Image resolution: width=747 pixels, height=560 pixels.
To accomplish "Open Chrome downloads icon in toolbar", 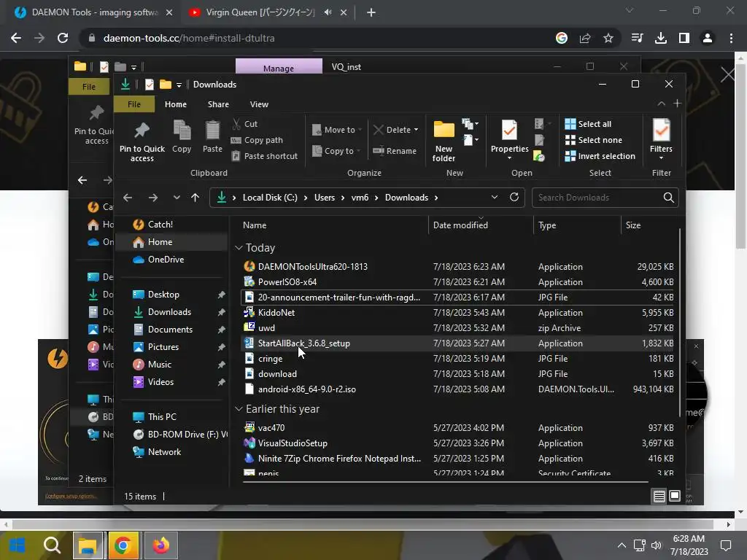I will click(661, 38).
